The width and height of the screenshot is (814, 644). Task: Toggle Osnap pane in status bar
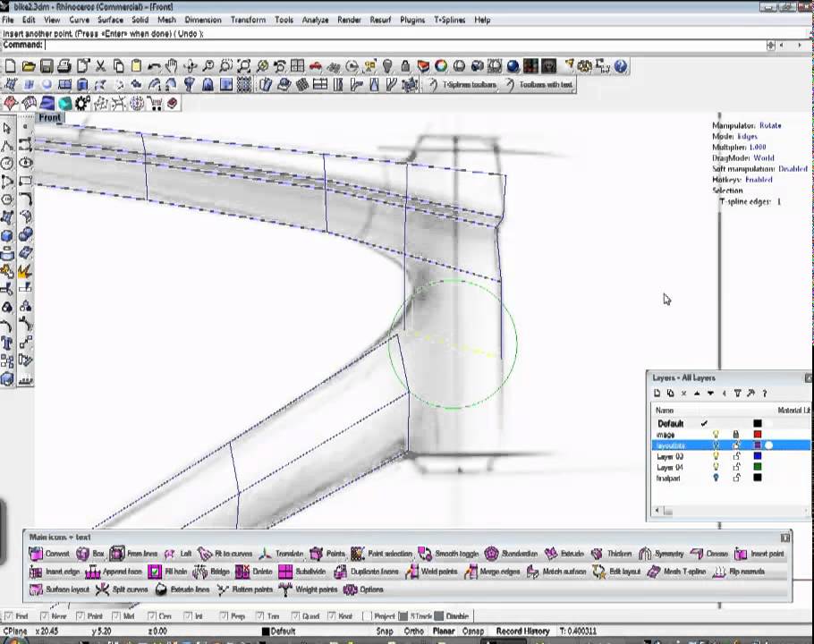tap(473, 631)
